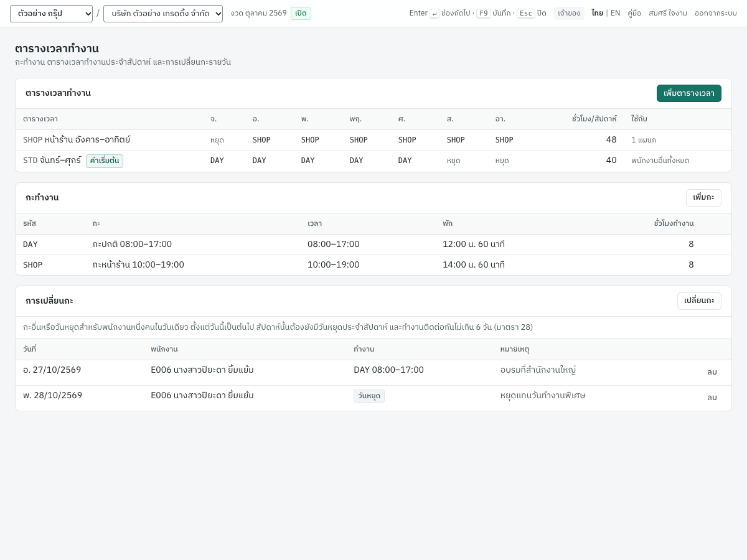Click the เจ้าของ role badge

569,13
